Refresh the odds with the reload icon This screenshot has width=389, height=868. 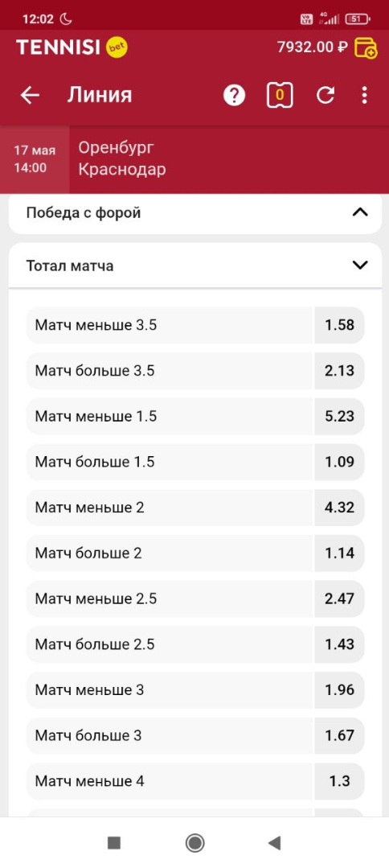pyautogui.click(x=326, y=96)
